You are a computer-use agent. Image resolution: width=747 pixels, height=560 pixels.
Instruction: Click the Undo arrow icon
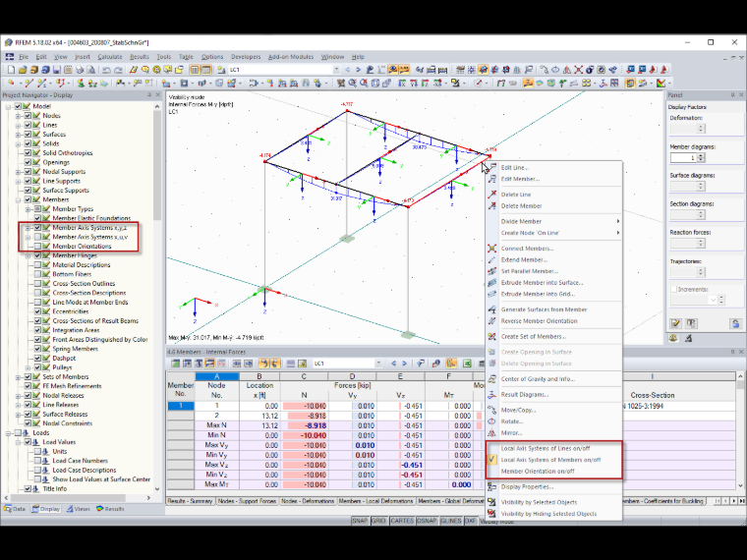106,70
